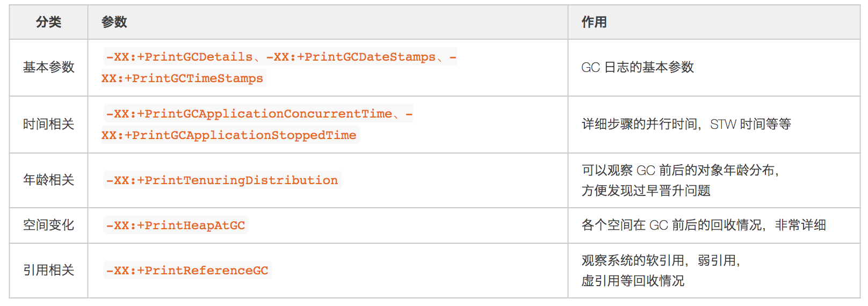Click the -XX:+PrintReferenceGC code snippet

click(187, 271)
